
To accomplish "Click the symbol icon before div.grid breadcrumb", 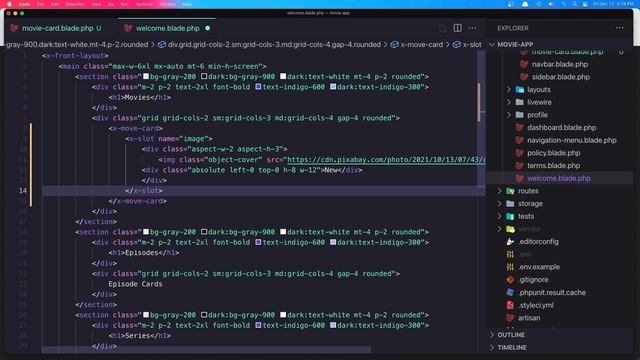I will coord(162,44).
